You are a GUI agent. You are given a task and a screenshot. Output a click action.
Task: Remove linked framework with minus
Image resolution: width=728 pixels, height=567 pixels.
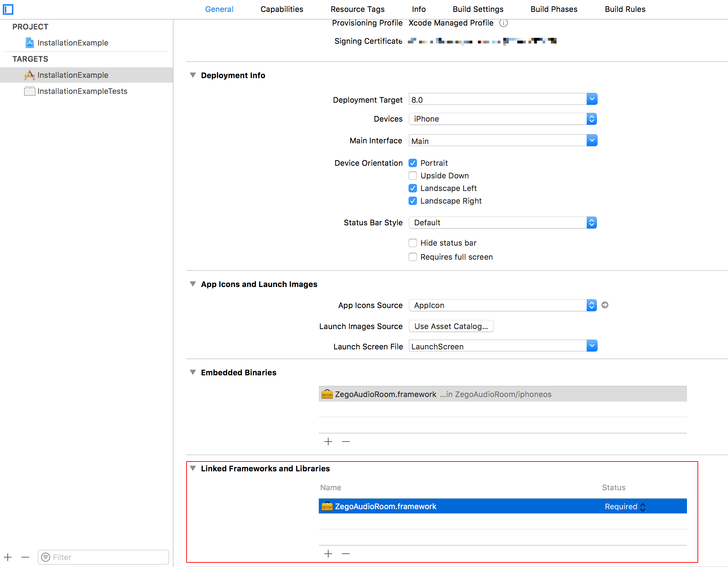346,554
